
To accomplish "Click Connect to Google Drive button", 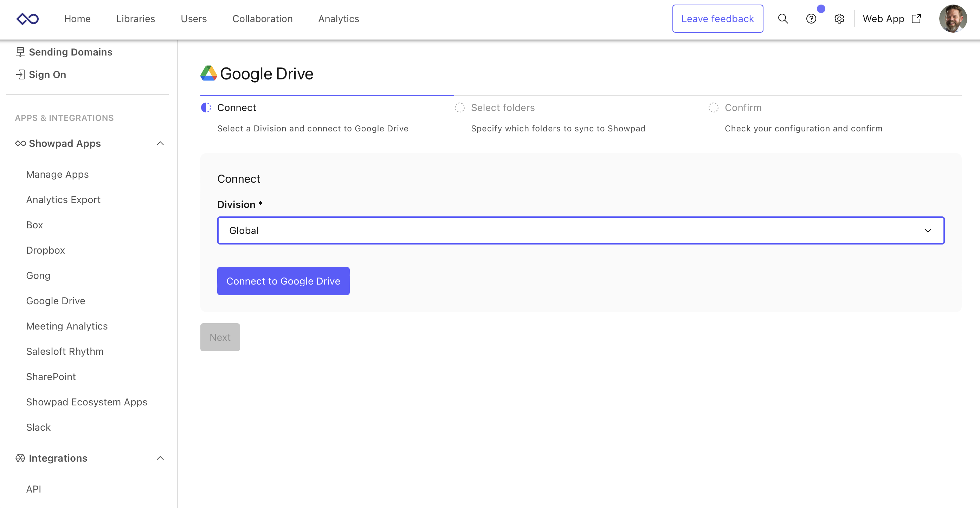I will (283, 281).
